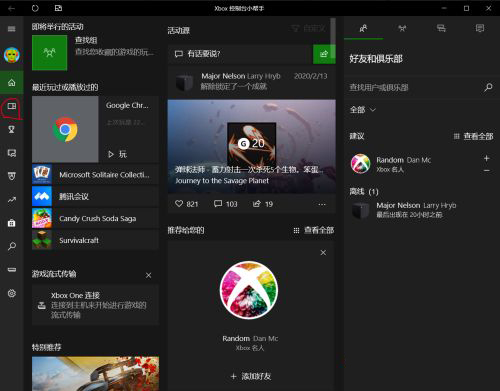The width and height of the screenshot is (500, 391).
Task: Switch to Messages tab
Action: click(441, 28)
